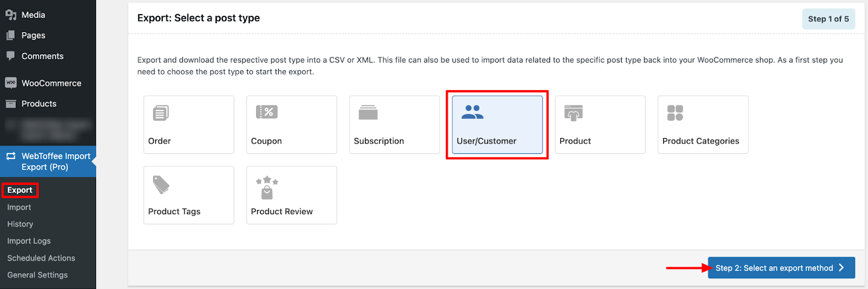This screenshot has height=289, width=868.
Task: Click the export description paragraph text
Action: [490, 66]
